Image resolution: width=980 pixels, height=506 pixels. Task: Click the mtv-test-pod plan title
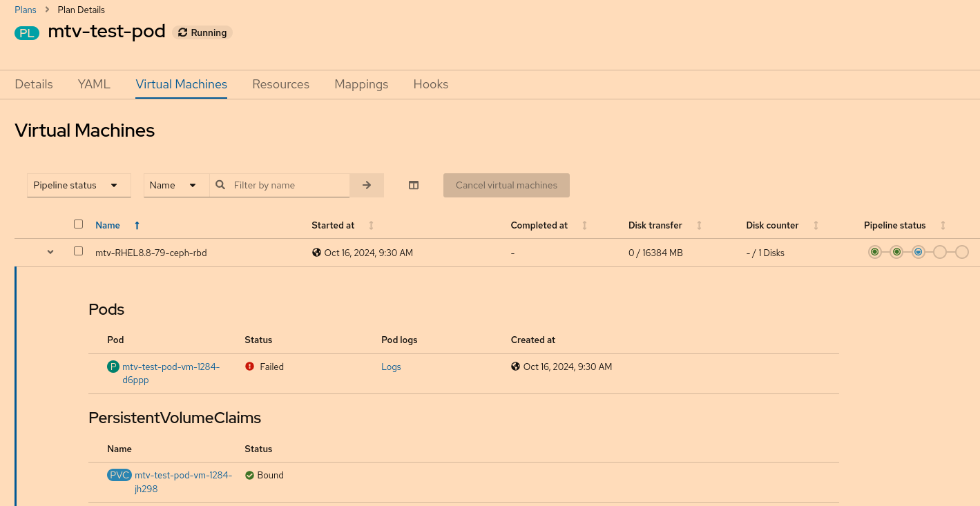coord(106,31)
